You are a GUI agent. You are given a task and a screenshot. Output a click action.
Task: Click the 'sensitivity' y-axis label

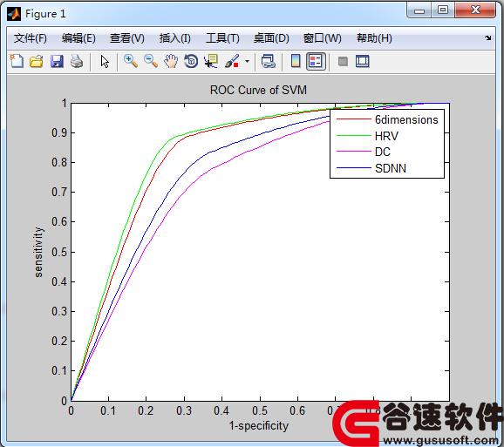[x=38, y=252]
